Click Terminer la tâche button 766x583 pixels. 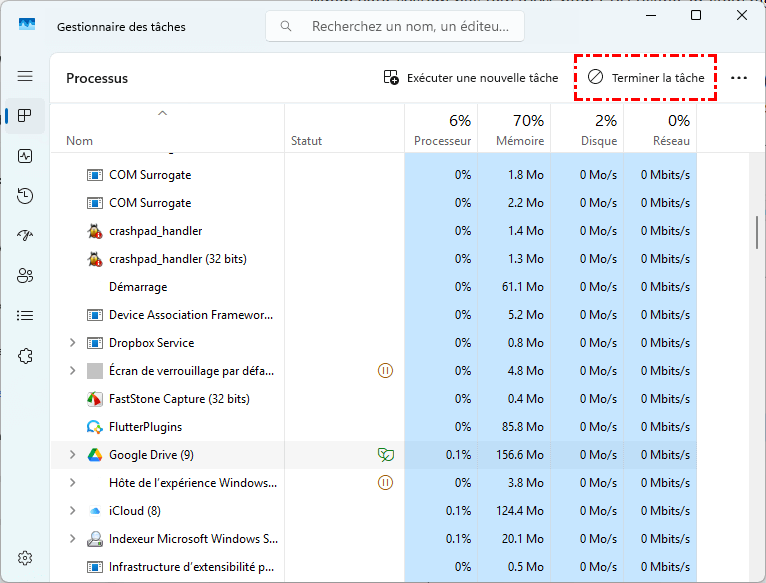point(645,78)
